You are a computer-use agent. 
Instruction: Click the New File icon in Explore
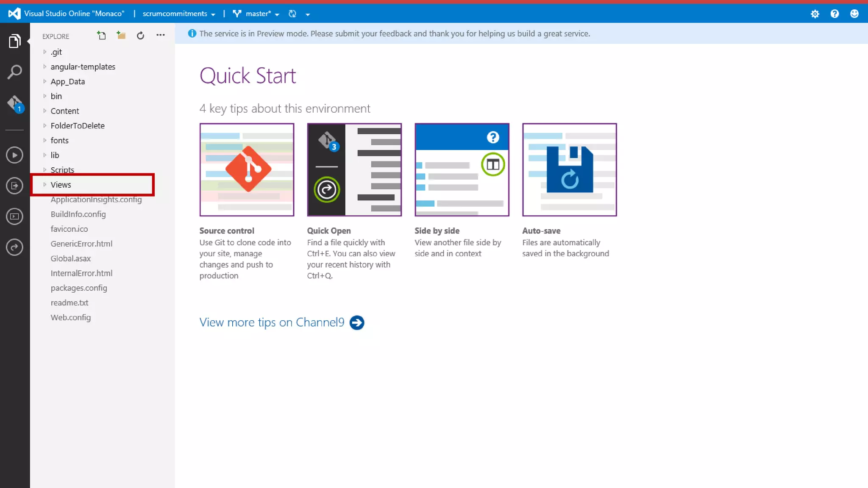pos(101,36)
